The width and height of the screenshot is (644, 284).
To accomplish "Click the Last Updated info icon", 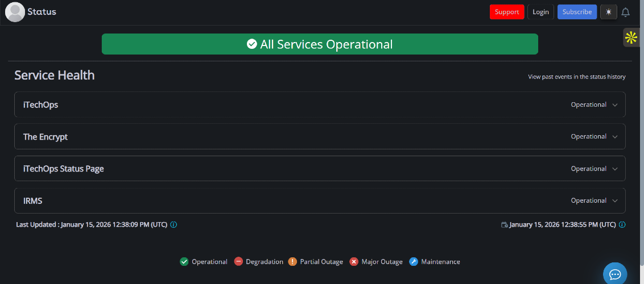I will coord(174,224).
